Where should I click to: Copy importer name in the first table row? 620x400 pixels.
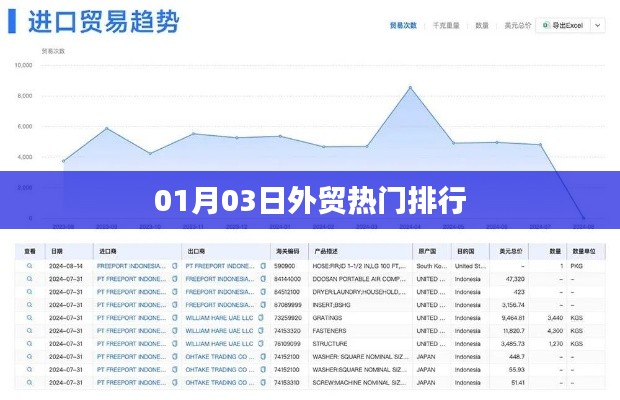click(175, 266)
